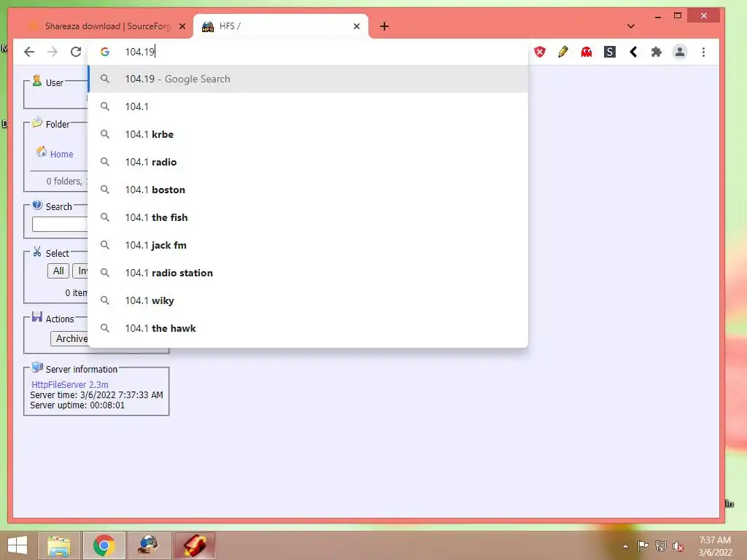
Task: Click the red shield extension icon
Action: (540, 52)
